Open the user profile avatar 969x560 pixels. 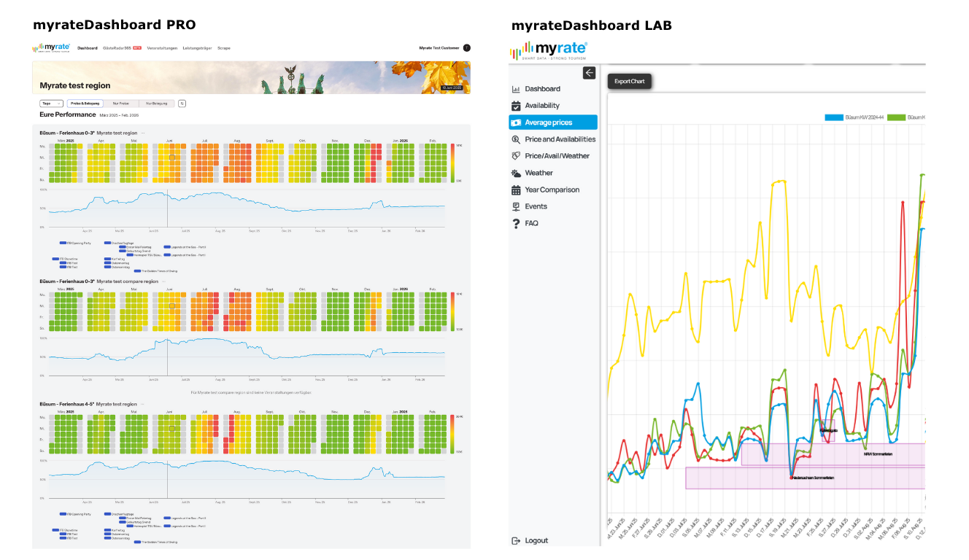[467, 48]
